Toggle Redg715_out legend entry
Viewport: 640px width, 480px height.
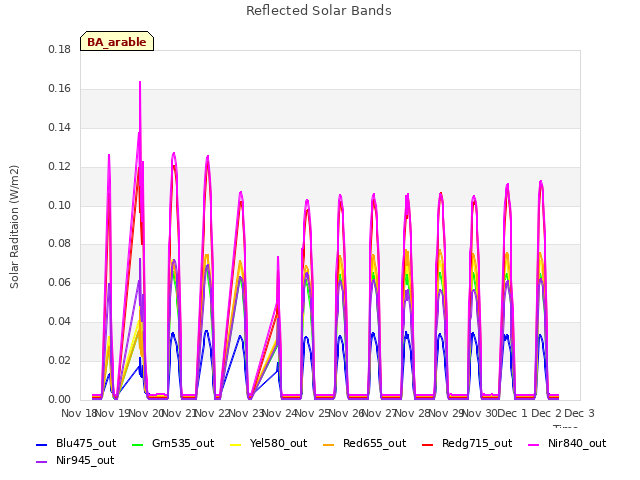(467, 444)
